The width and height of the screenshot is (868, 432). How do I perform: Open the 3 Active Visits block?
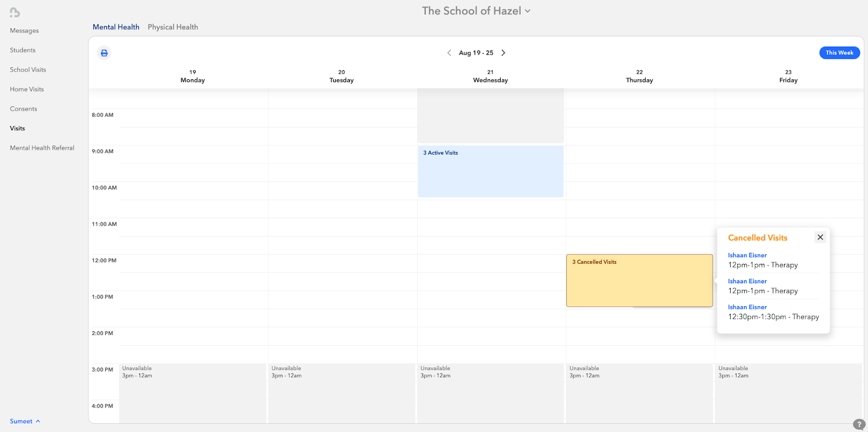pos(490,171)
